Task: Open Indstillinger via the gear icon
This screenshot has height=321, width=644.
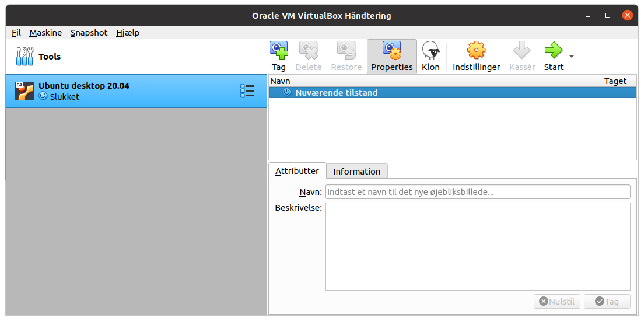Action: point(477,50)
